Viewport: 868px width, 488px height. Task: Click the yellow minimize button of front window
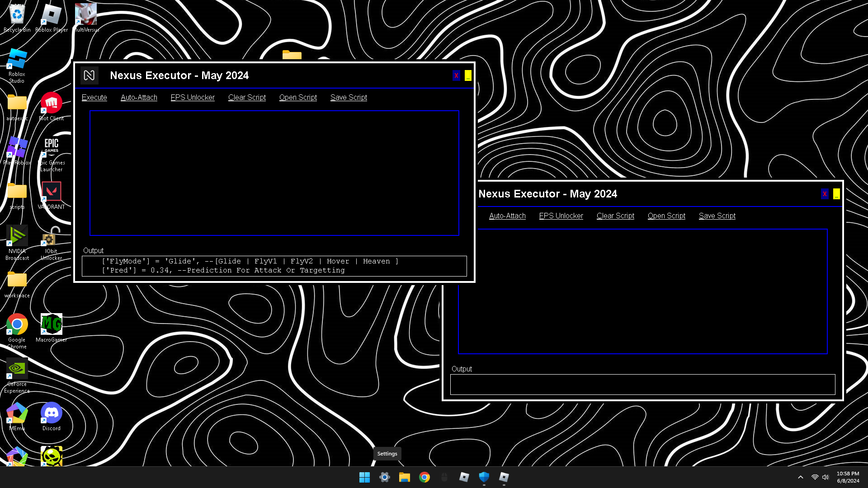(468, 75)
